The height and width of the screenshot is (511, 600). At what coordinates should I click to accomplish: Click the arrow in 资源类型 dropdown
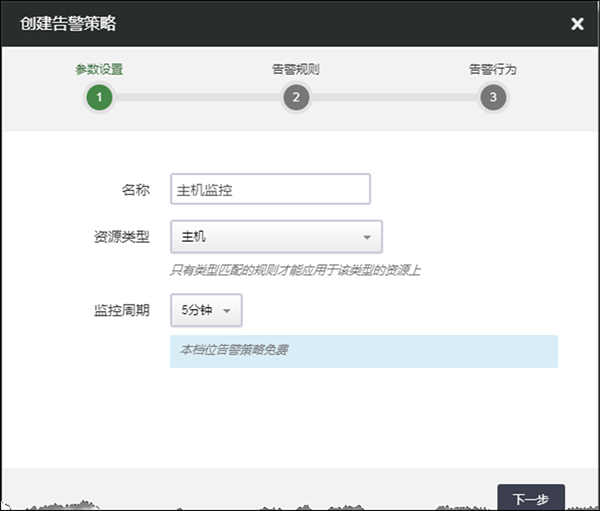pos(366,238)
